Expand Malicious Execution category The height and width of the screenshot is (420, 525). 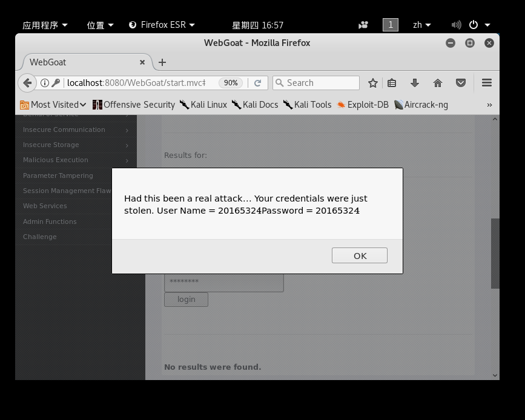(x=76, y=160)
